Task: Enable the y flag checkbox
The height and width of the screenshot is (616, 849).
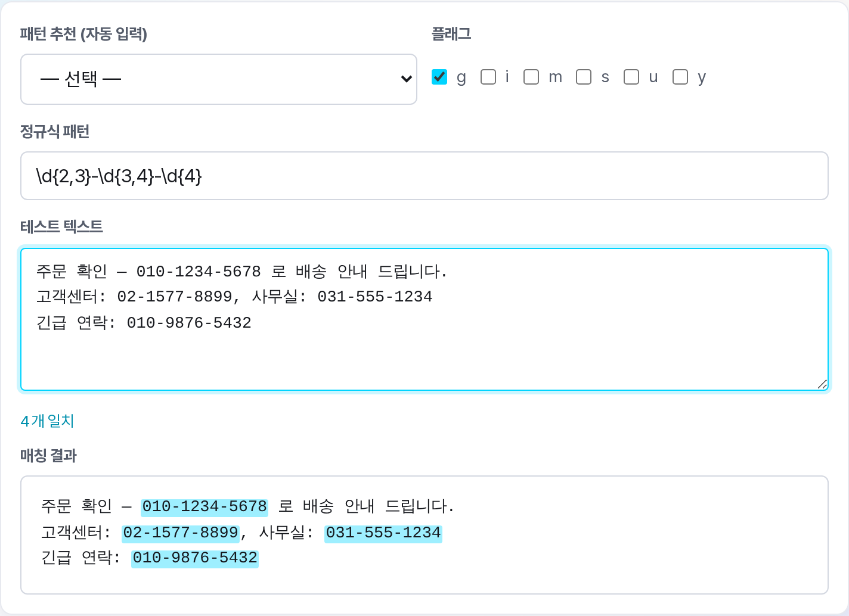Action: (680, 77)
